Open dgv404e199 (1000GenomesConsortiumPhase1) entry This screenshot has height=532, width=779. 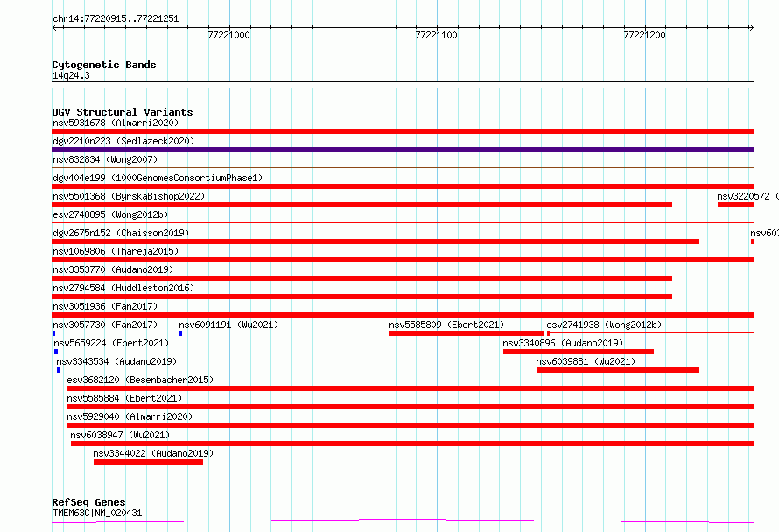(x=158, y=178)
